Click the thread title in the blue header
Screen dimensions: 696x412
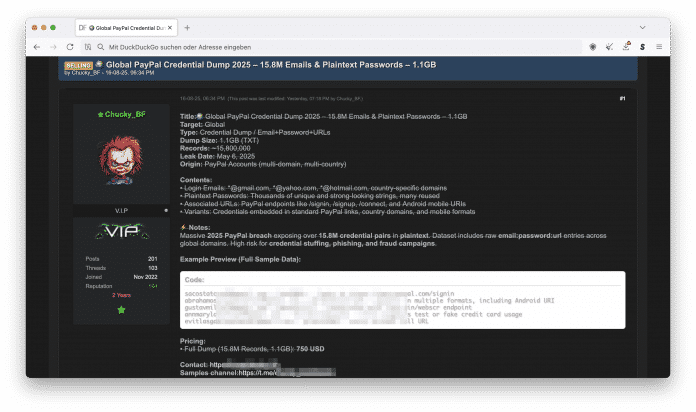(x=271, y=65)
